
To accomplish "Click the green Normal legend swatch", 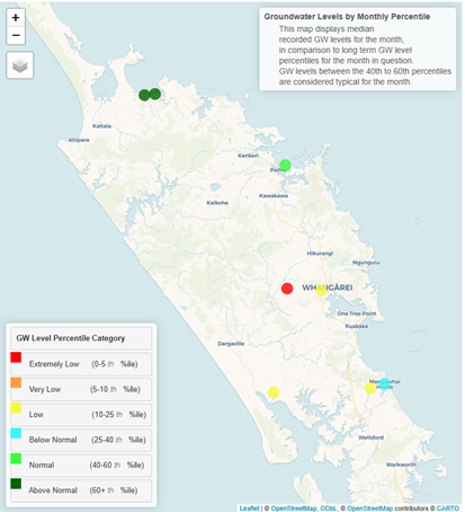I will [16, 458].
